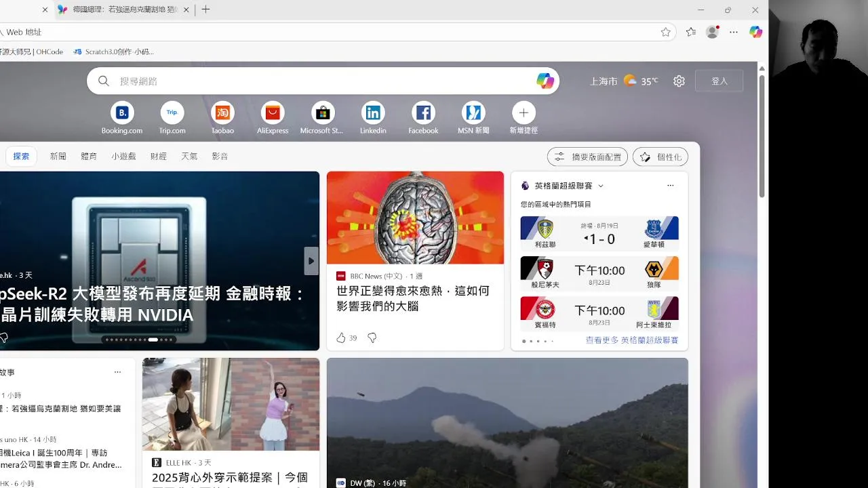Open the DW artillery smoke news image

click(x=507, y=423)
